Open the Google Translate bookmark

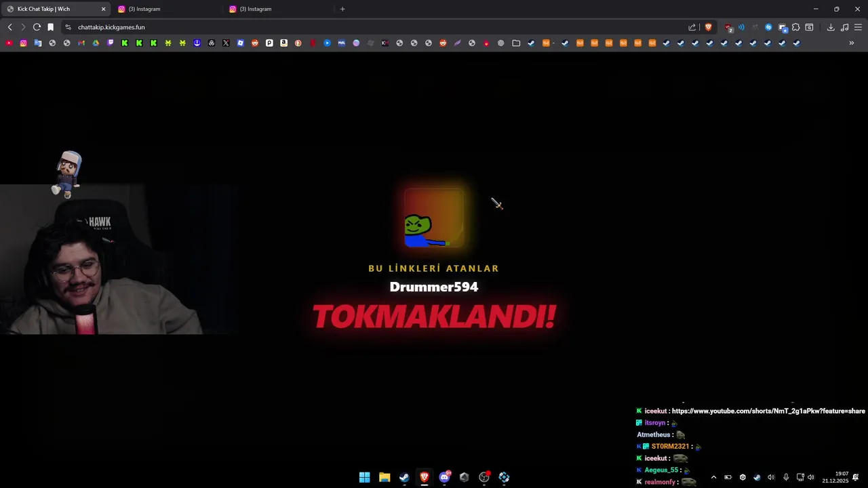pos(38,43)
